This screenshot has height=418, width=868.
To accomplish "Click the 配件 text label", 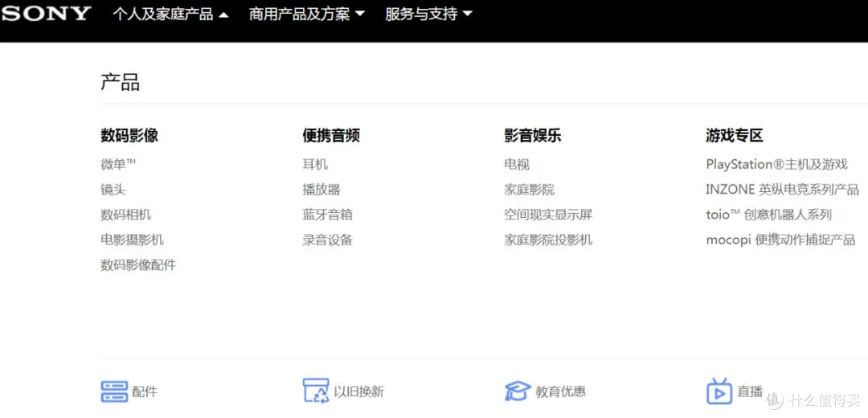I will click(145, 392).
